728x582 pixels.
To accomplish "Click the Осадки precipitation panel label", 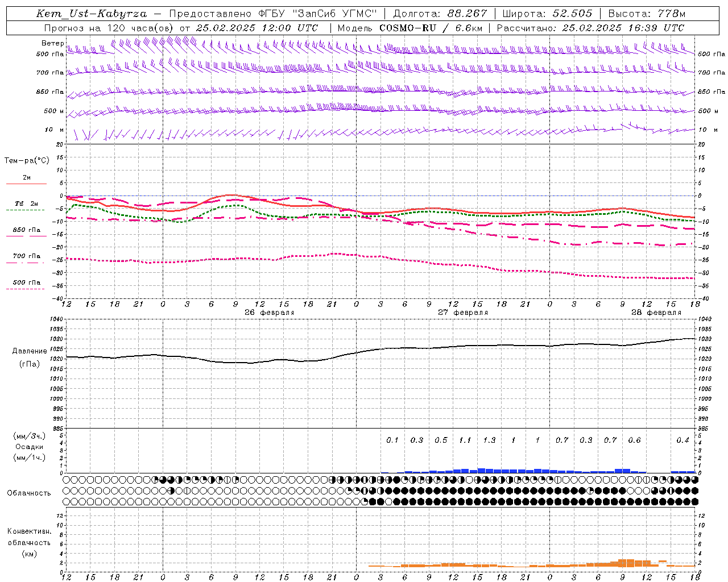I will coord(30,447).
